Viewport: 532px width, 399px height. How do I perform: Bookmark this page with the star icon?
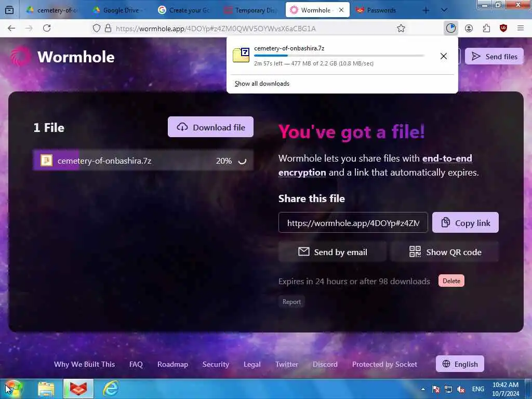click(401, 28)
